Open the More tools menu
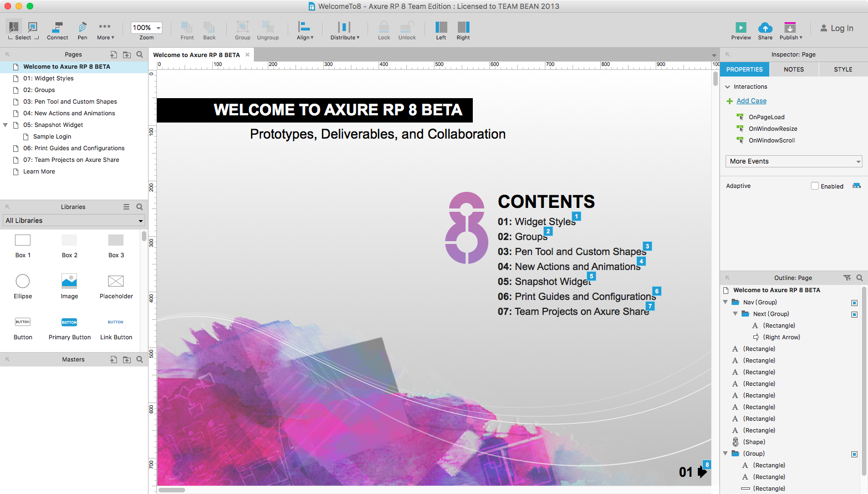This screenshot has width=868, height=494. (105, 30)
